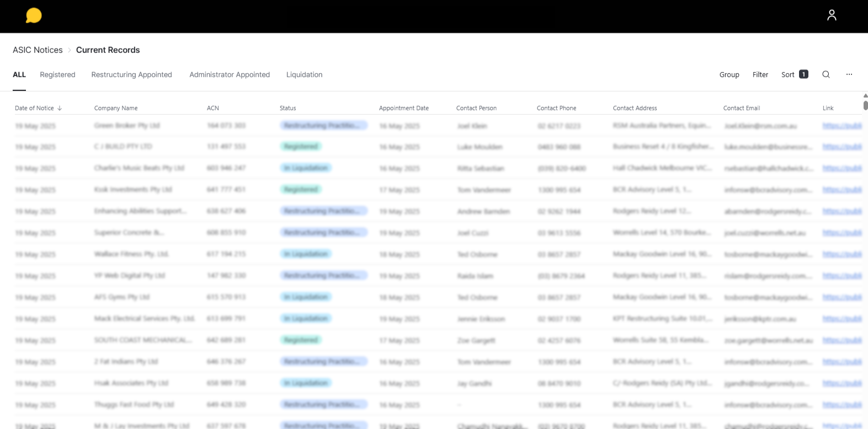Click the Status column header
The image size is (868, 429).
(x=287, y=108)
